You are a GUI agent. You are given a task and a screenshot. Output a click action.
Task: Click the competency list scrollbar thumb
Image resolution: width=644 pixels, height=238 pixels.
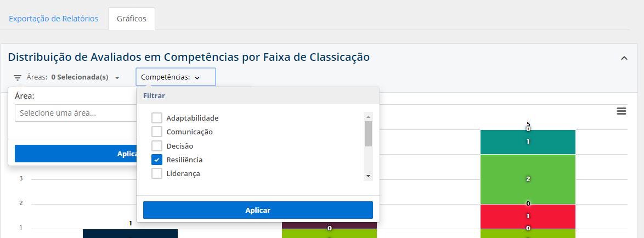(x=369, y=134)
